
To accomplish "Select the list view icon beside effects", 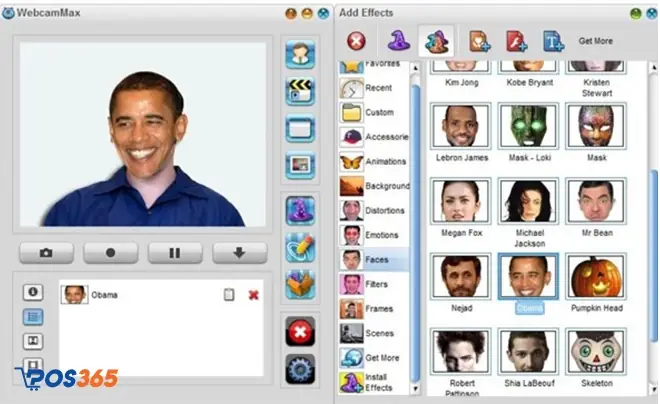I will point(33,316).
